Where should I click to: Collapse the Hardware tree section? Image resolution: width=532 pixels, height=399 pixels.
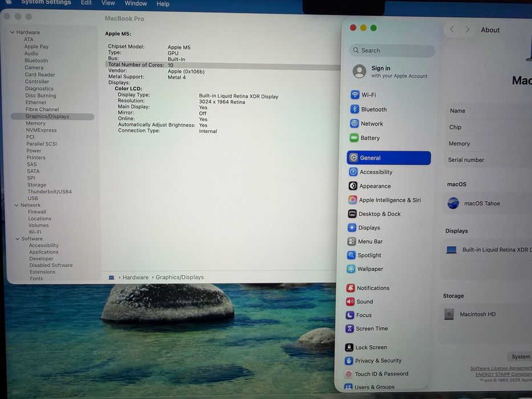12,32
